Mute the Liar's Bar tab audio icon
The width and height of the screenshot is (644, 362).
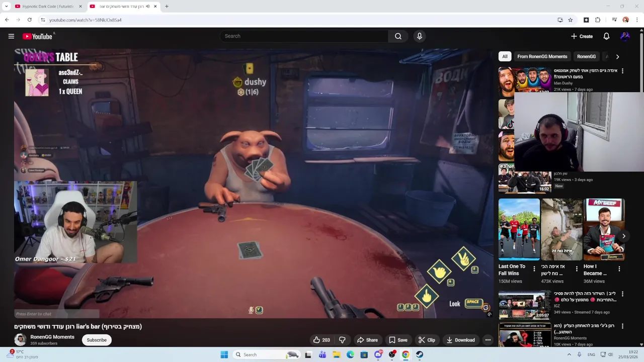pyautogui.click(x=147, y=7)
